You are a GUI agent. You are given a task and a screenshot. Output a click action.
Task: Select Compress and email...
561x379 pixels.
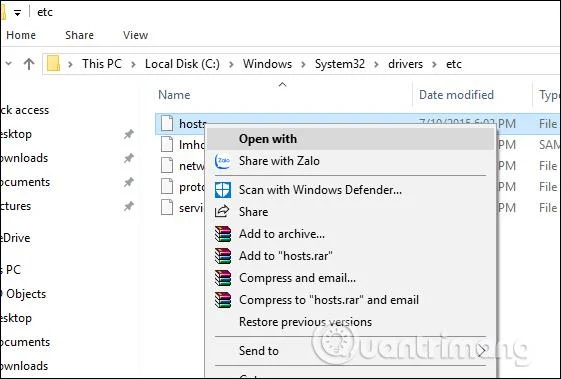point(350,278)
